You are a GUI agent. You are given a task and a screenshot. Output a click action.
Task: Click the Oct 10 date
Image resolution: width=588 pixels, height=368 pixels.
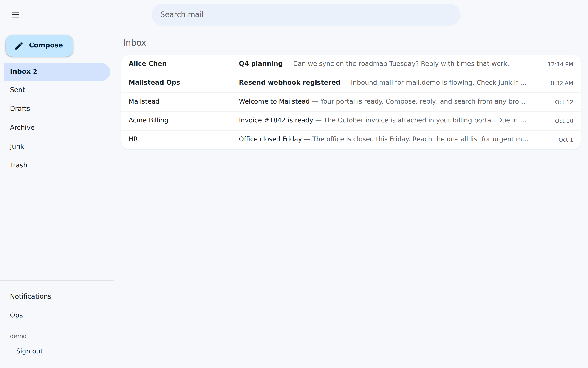pos(564,121)
